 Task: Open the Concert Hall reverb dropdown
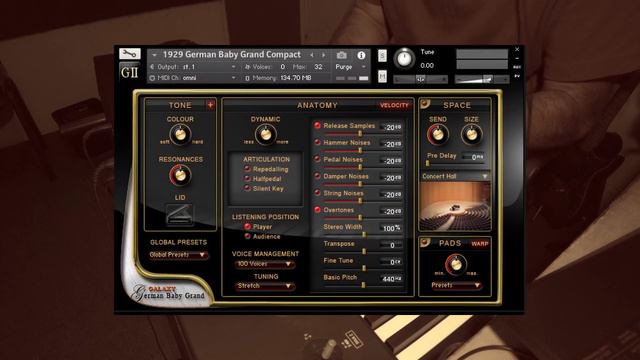point(455,176)
